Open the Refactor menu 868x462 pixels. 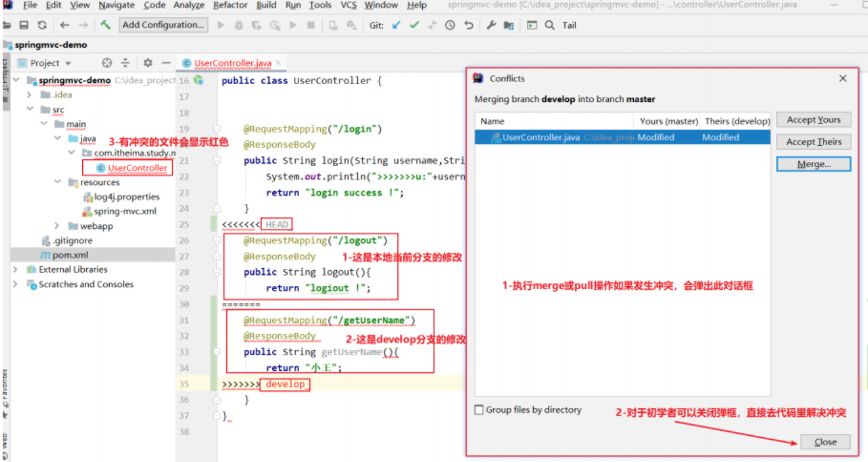(230, 5)
